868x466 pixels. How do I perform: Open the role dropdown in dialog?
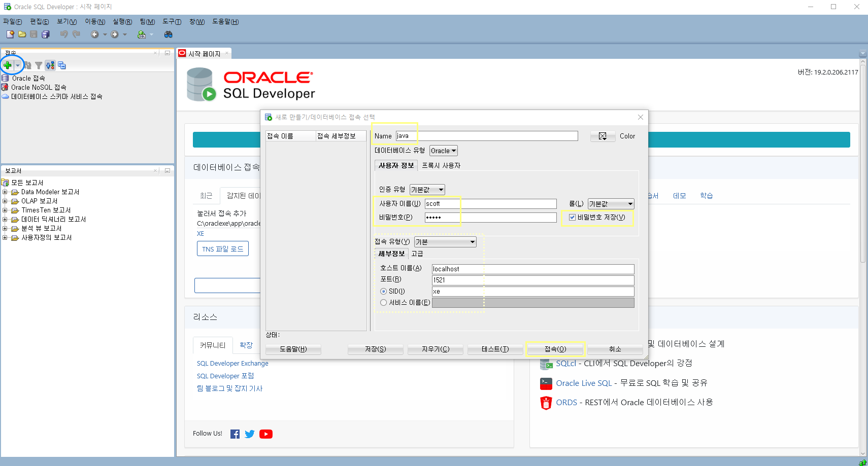(611, 204)
